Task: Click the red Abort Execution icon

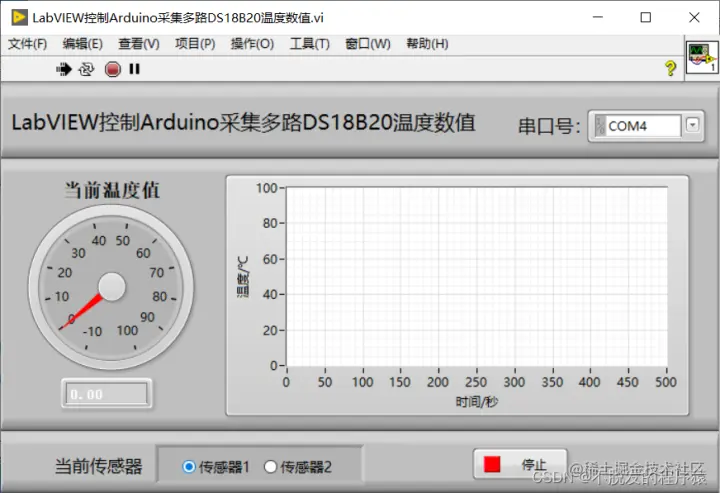Action: tap(112, 69)
